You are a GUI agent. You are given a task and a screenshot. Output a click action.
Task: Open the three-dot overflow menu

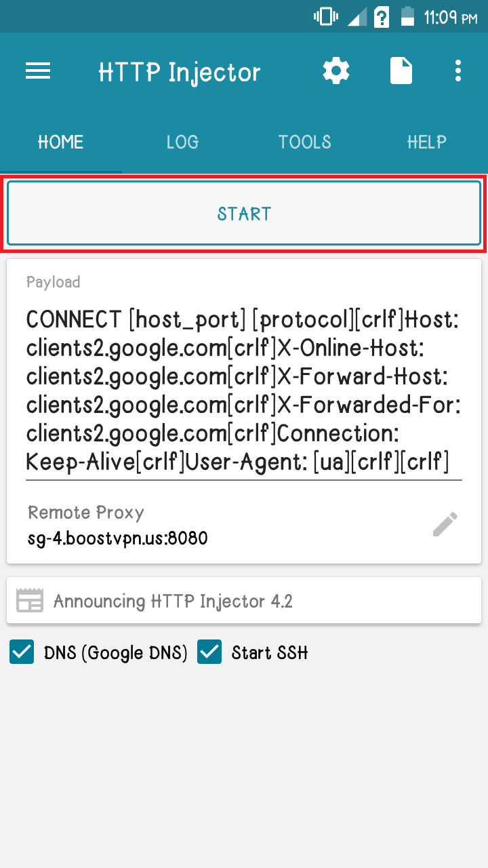[x=459, y=71]
